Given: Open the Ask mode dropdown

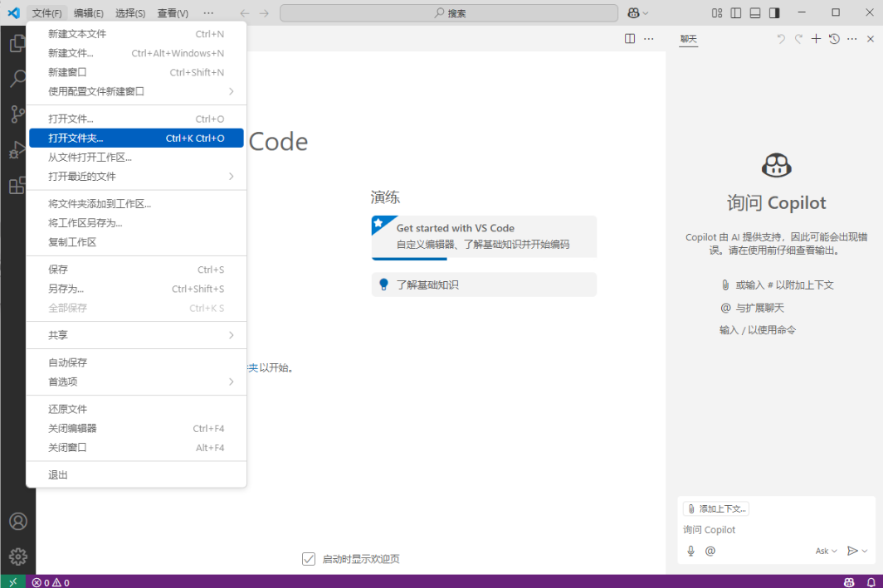Looking at the screenshot, I should click(826, 551).
